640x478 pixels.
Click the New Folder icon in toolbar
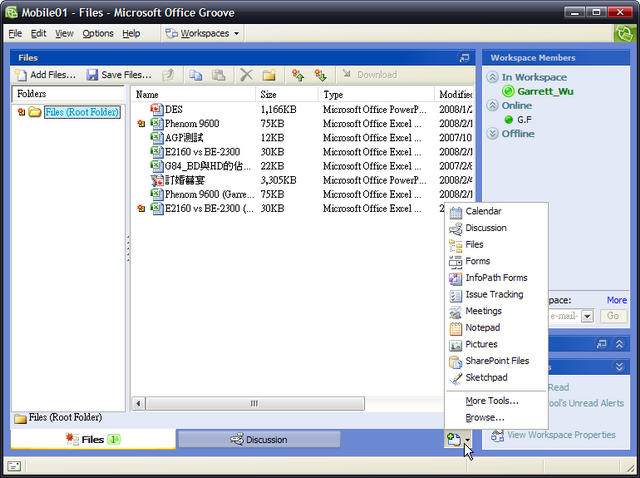(x=269, y=75)
